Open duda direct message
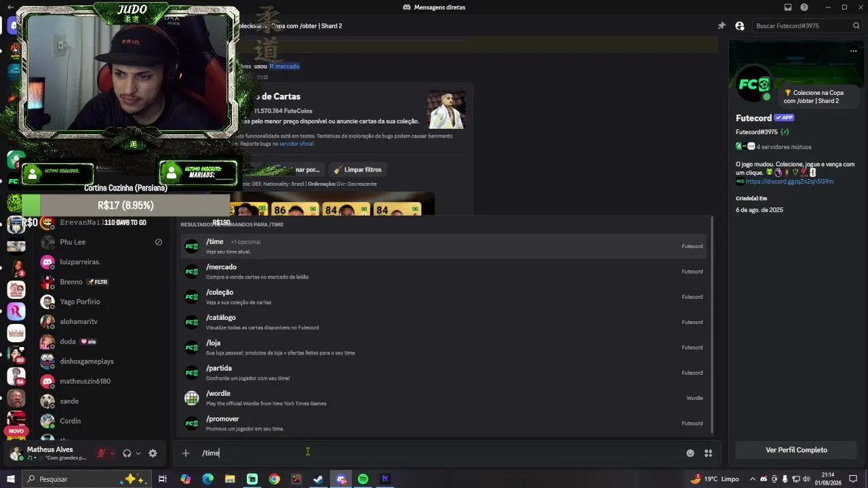Screen dimensions: 868x488 point(102,342)
